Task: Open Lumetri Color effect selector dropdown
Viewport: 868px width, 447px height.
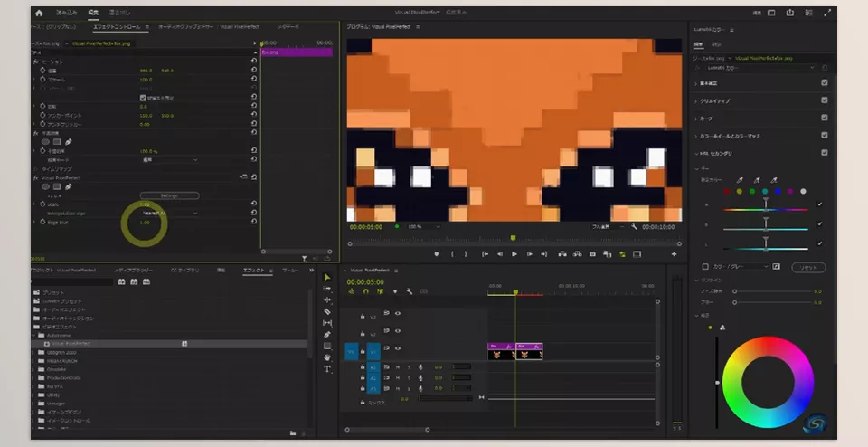Action: point(760,68)
